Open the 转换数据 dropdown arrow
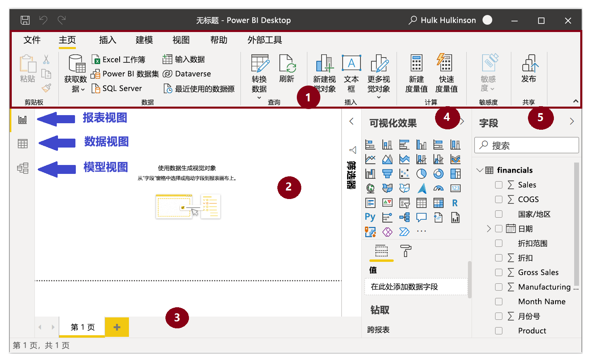 pos(259,98)
